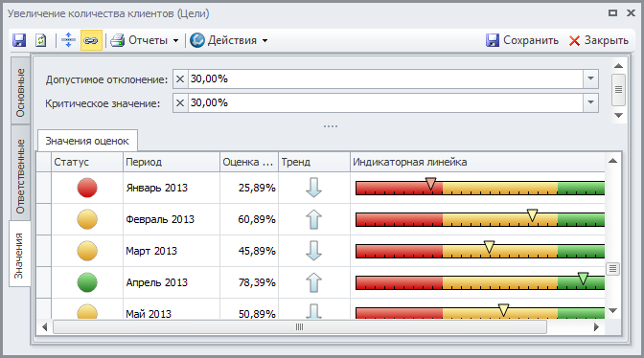This screenshot has width=644, height=358.
Task: Click the four-dot splitter handle above table
Action: point(331,126)
